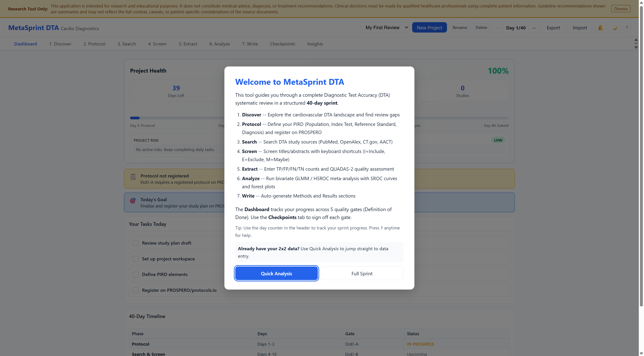Open the Checkpoints tab
This screenshot has height=356, width=644.
[x=282, y=44]
